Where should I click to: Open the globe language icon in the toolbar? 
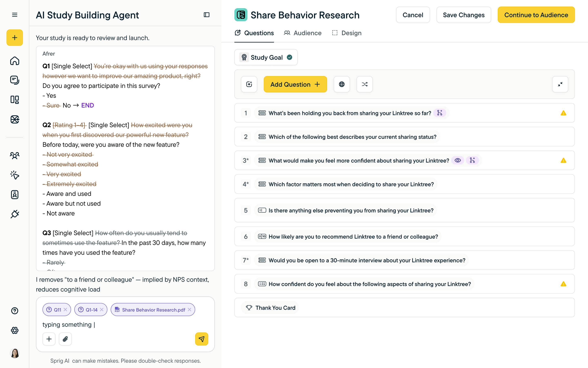click(342, 84)
